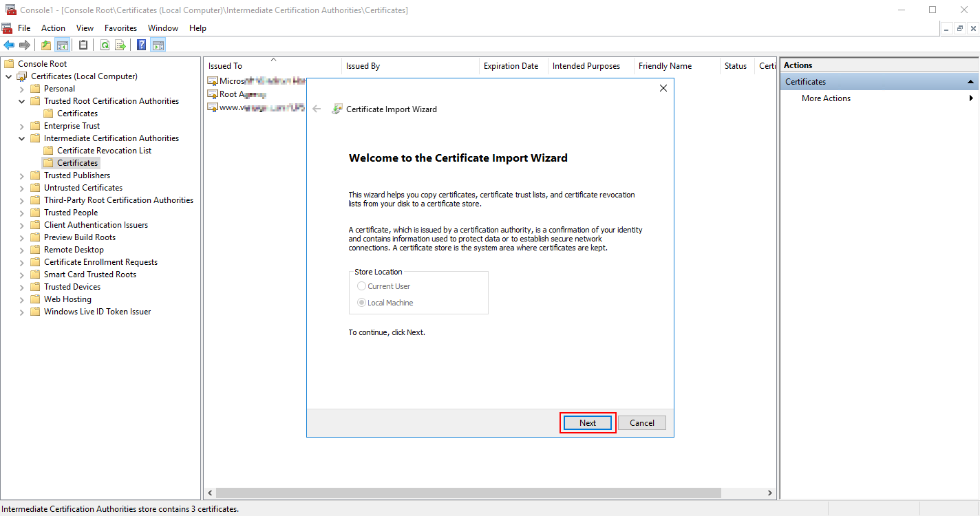Sort by the Expiration Date column header

point(512,65)
